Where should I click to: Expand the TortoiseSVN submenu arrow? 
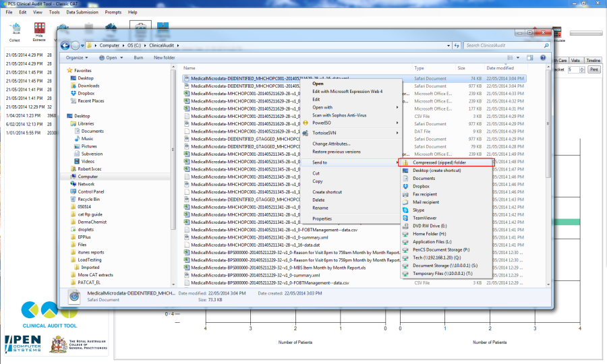(397, 133)
